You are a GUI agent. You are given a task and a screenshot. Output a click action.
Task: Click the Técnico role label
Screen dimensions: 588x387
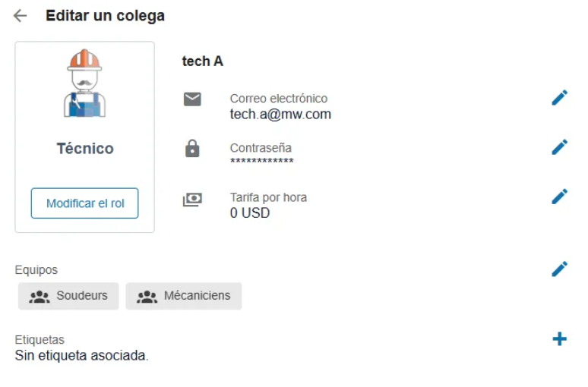pos(85,149)
